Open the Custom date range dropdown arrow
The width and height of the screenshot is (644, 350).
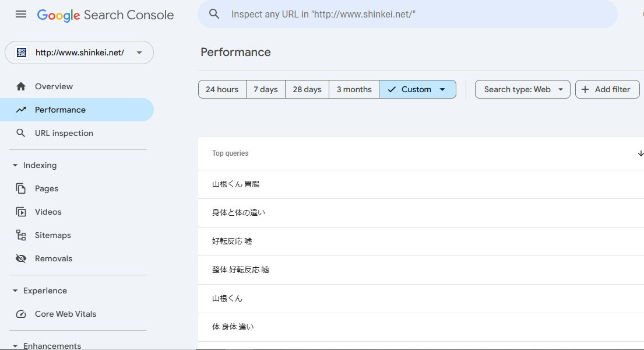pos(442,89)
